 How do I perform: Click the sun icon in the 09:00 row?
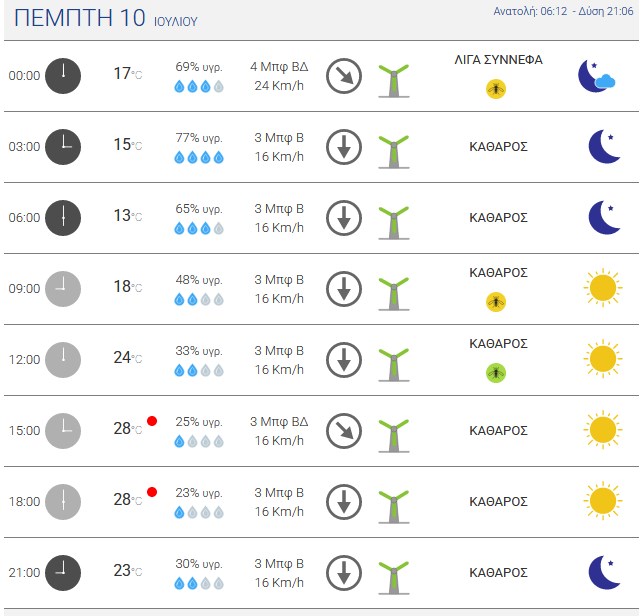click(603, 288)
